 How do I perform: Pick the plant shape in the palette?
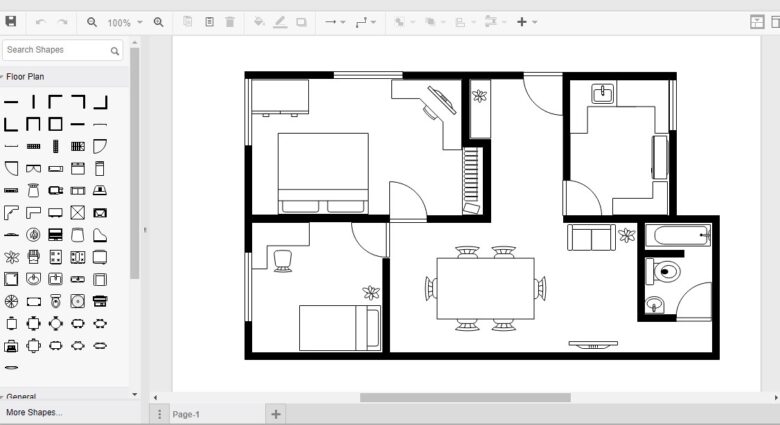click(x=11, y=257)
